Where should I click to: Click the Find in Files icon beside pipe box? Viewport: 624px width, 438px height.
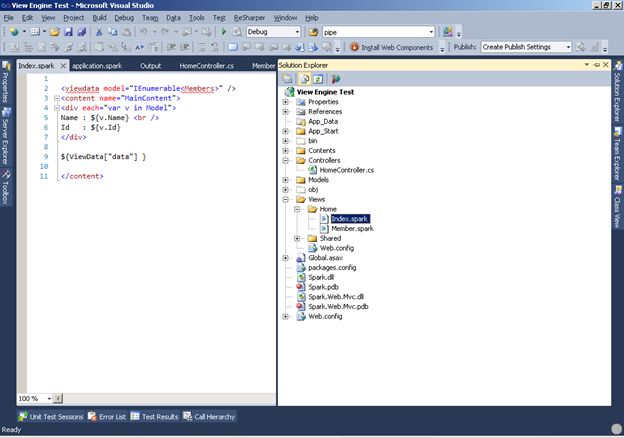pos(313,32)
